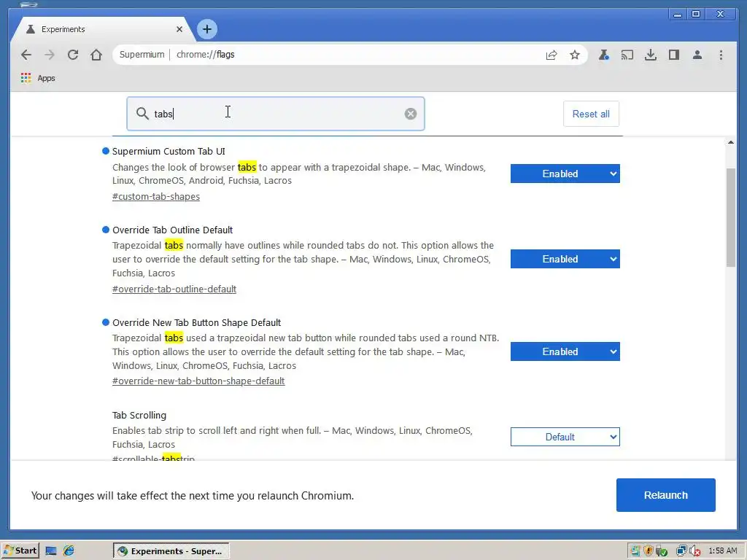Share this page using the share icon
The width and height of the screenshot is (747, 560).
[551, 55]
